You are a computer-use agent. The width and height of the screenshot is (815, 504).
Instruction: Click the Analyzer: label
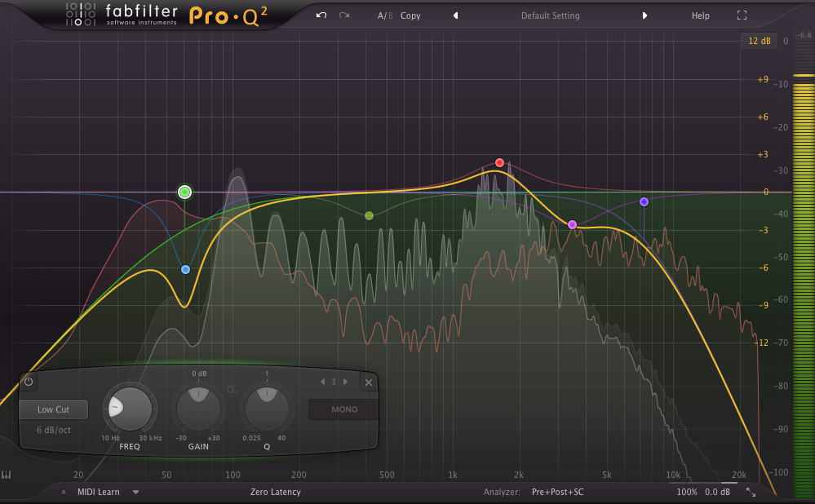coord(502,492)
